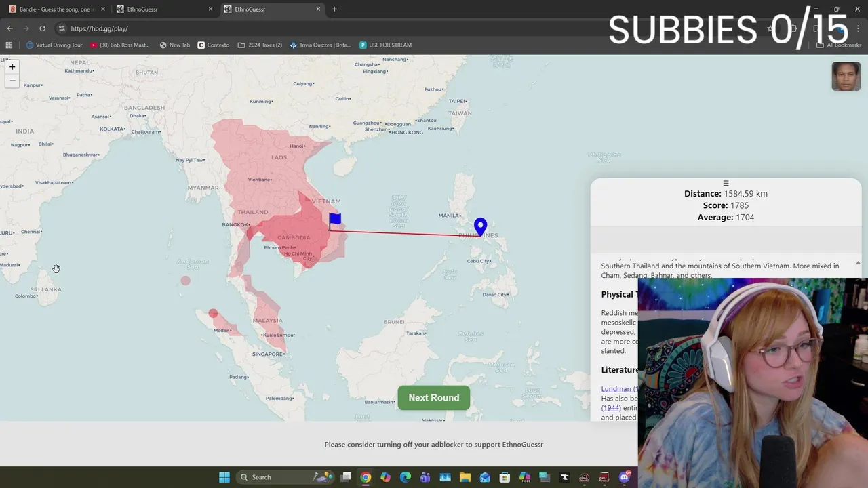Open Discord from taskbar
868x488 pixels.
tap(624, 477)
